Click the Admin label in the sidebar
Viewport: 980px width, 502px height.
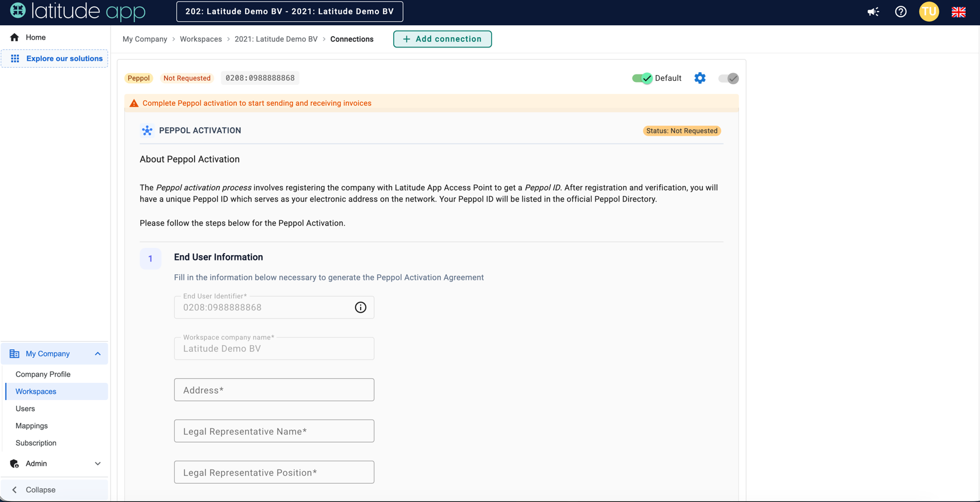[36, 464]
